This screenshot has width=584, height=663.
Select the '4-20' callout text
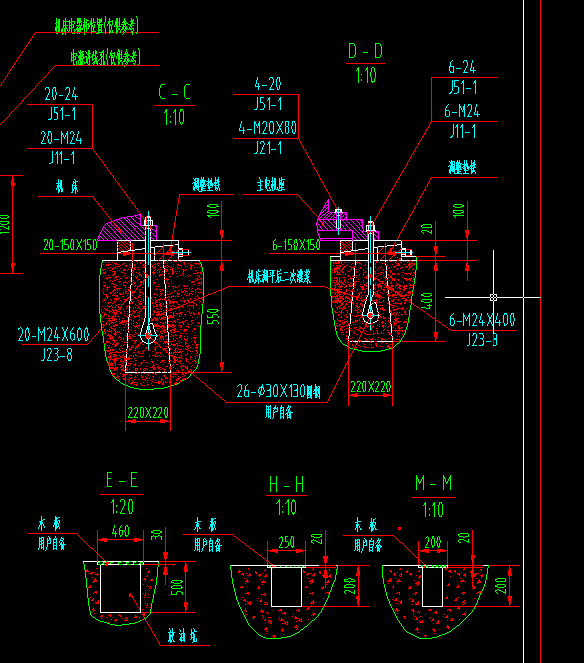(x=268, y=84)
